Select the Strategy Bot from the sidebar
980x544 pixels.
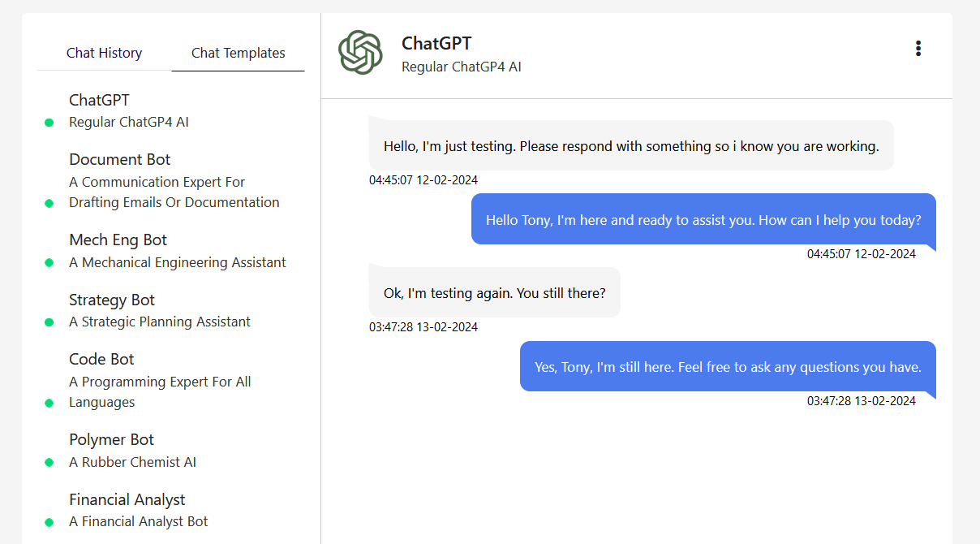112,300
